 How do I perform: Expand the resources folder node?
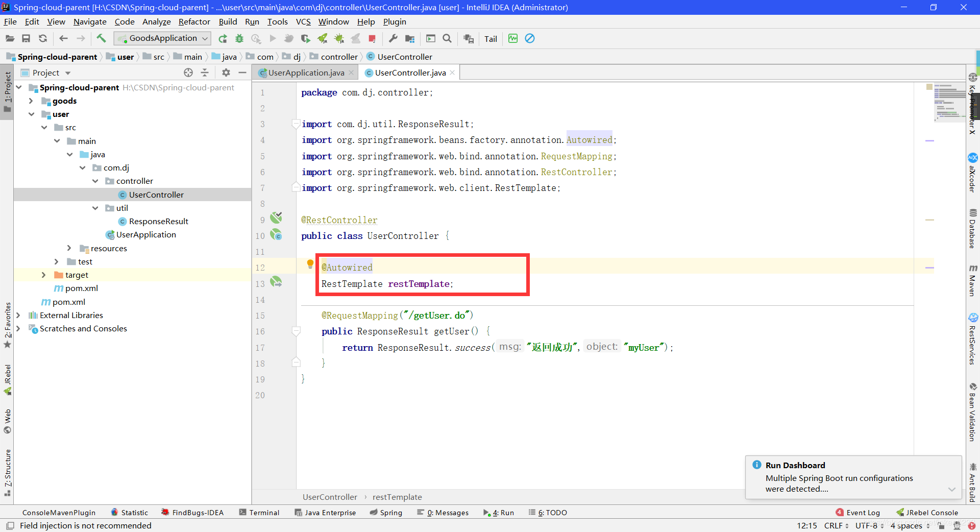pos(69,248)
